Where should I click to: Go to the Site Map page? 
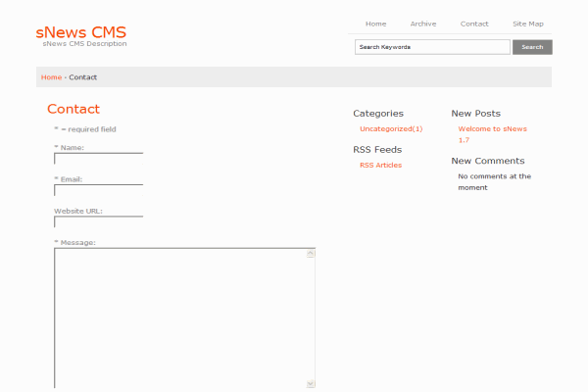pyautogui.click(x=527, y=24)
